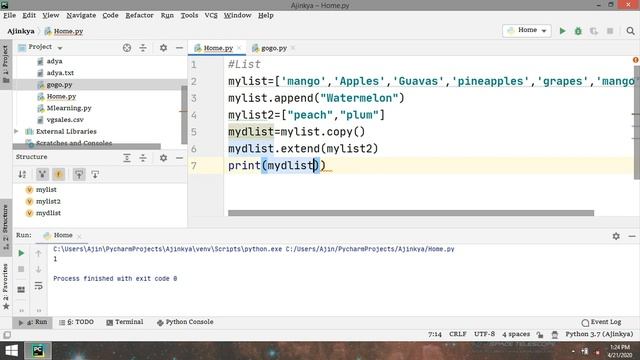The image size is (640, 360).
Task: Click the Project tree vertical scrollbar
Action: 184,114
